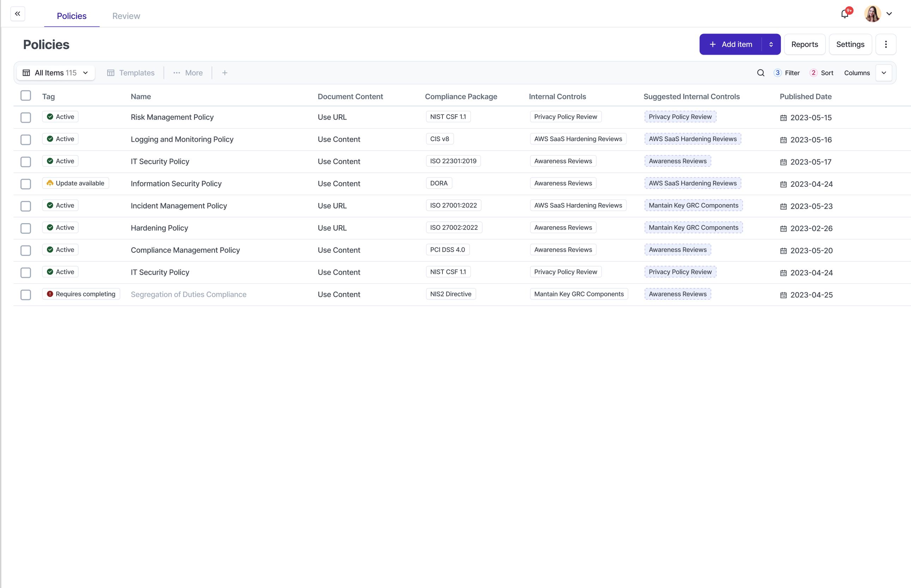911x588 pixels.
Task: Open the notifications bell
Action: point(845,14)
